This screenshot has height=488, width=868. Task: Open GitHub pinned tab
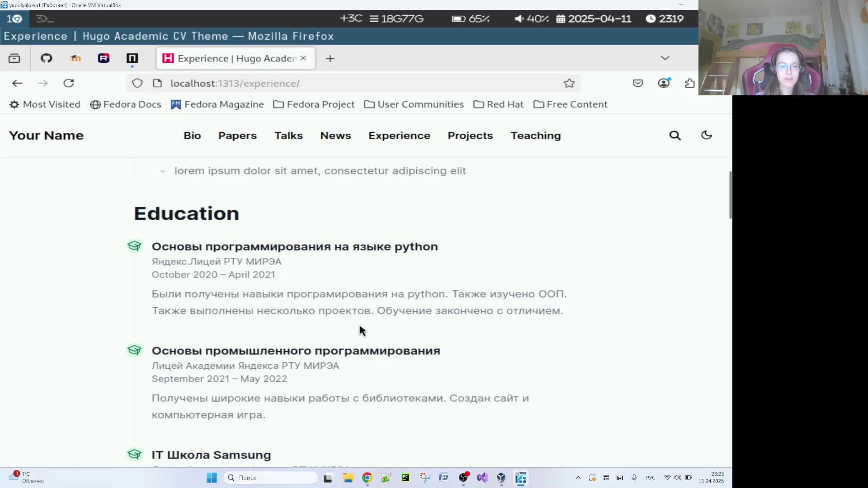pos(47,58)
